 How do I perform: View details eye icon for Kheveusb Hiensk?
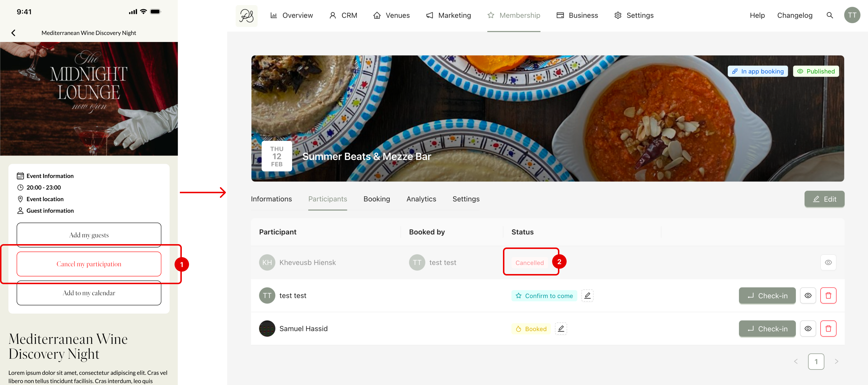click(x=828, y=262)
